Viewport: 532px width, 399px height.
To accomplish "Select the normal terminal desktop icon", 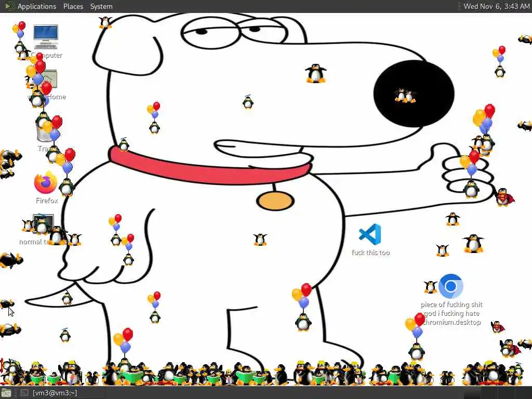I will pos(43,224).
